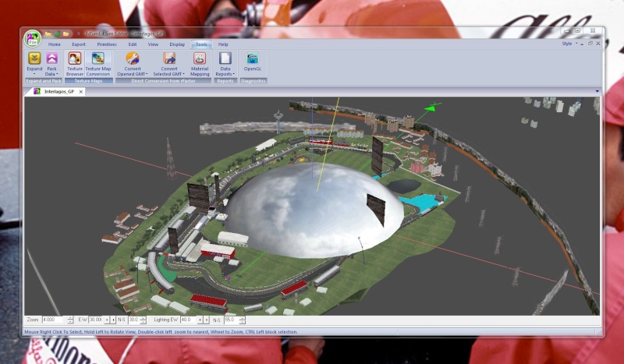Open the Expand dropdown arrow
The width and height of the screenshot is (624, 364).
(x=34, y=74)
